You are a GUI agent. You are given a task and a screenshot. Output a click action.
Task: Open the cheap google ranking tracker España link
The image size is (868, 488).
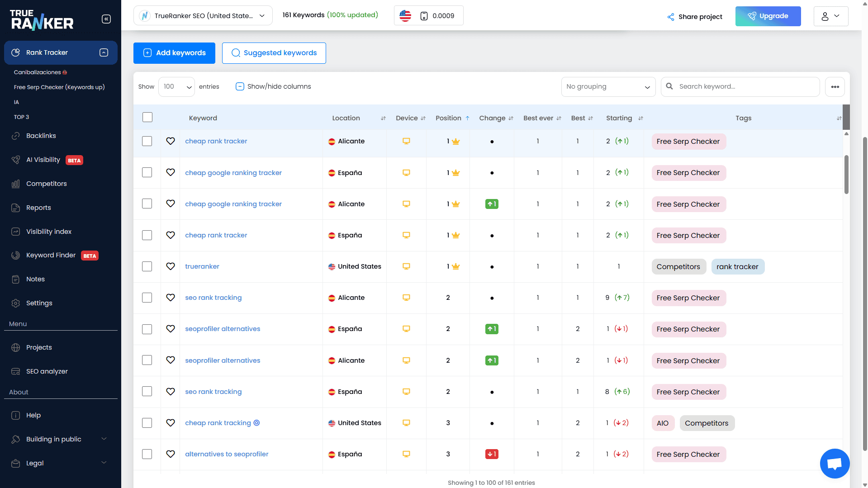[233, 173]
